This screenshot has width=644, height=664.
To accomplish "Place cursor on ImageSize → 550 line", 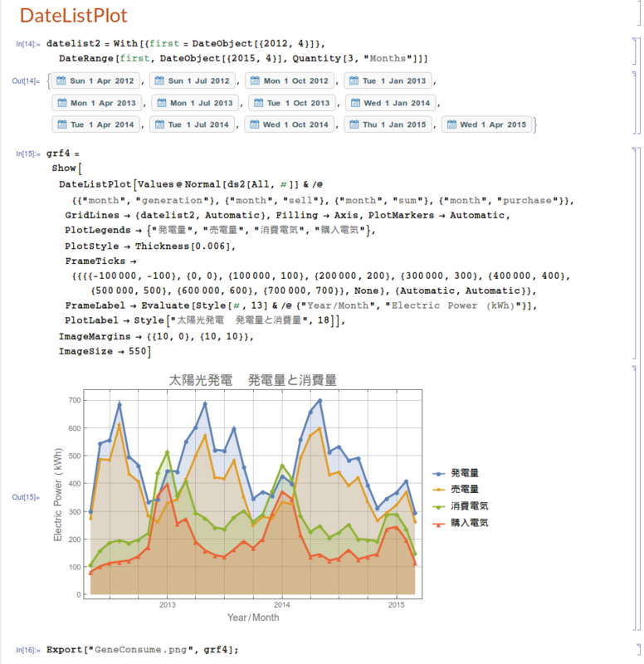I will [x=105, y=351].
